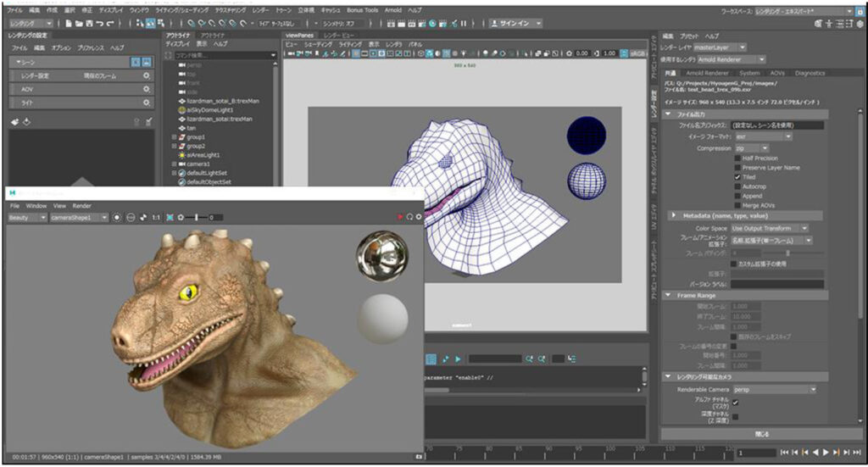This screenshot has height=467, width=868.
Task: Open the Render menu in Arnold RenderView
Action: pos(82,206)
